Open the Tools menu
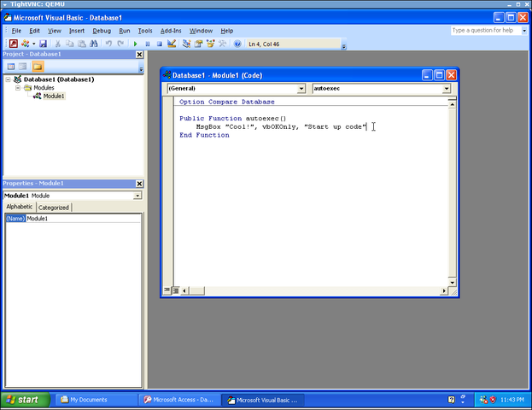The width and height of the screenshot is (532, 410). pos(145,31)
